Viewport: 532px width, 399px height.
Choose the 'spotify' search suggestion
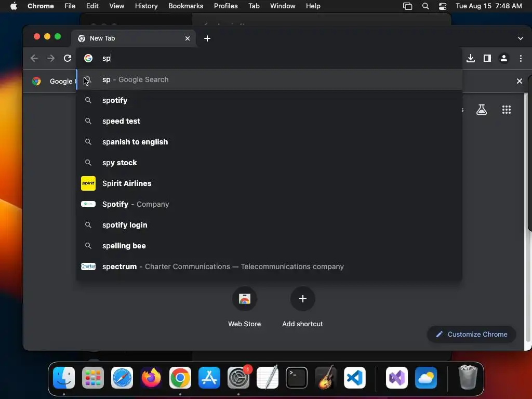point(269,100)
